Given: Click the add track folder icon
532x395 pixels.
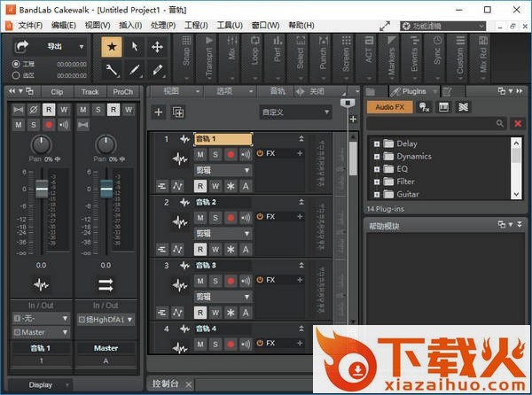Looking at the screenshot, I should 178,112.
